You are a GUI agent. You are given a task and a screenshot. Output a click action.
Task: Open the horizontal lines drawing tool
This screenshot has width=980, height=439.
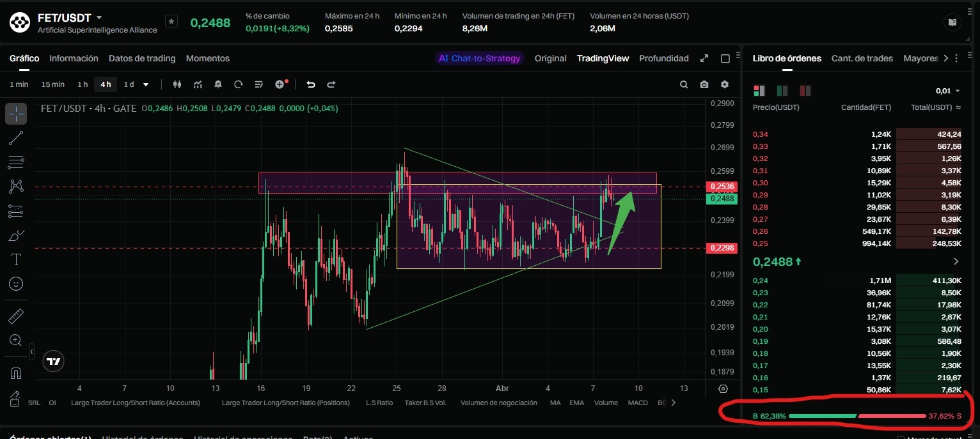tap(16, 162)
